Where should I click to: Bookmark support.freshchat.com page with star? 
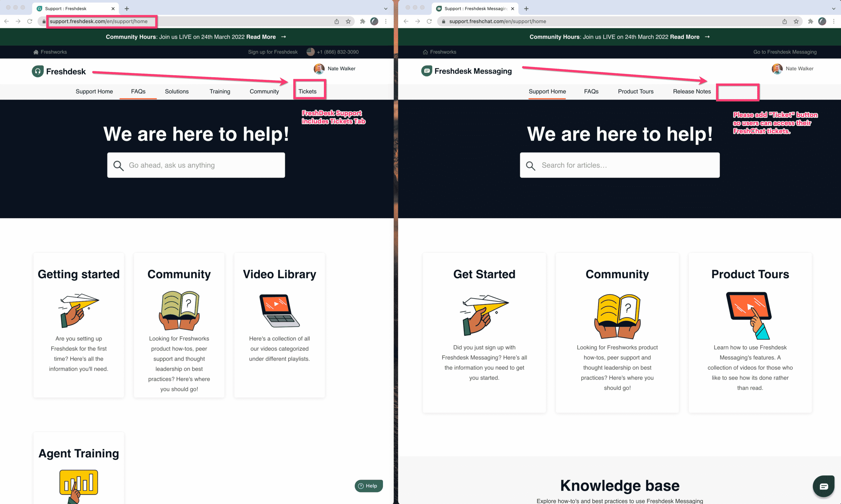(x=796, y=21)
